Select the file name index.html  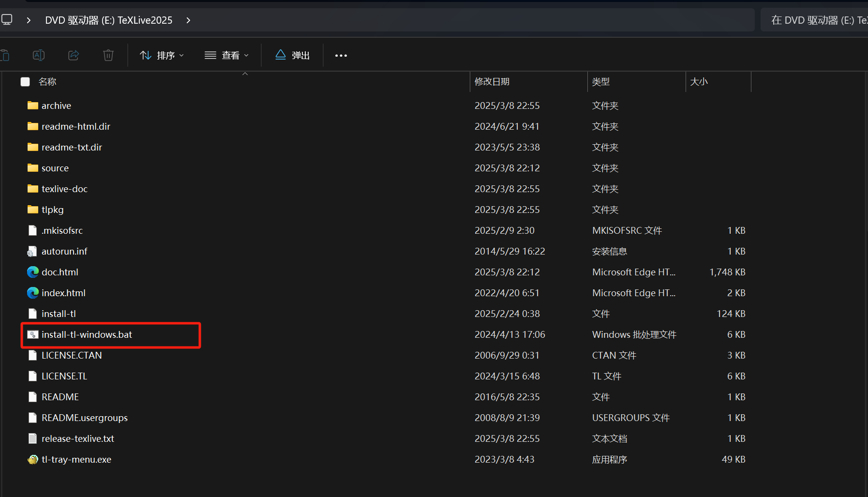[x=63, y=293]
